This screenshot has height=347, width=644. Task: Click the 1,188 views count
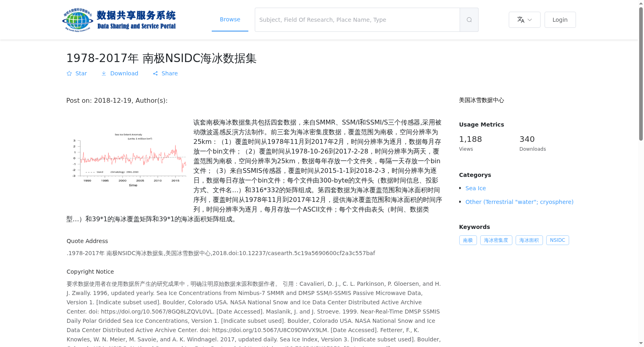(x=470, y=139)
